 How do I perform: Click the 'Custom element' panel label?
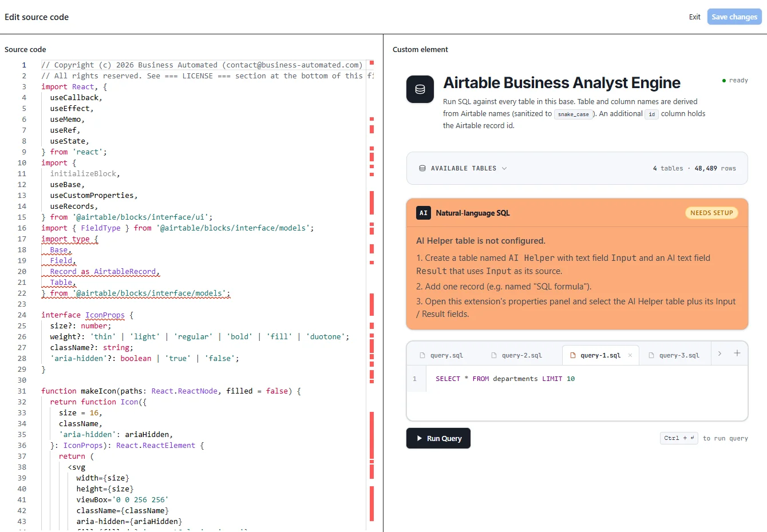pos(420,49)
